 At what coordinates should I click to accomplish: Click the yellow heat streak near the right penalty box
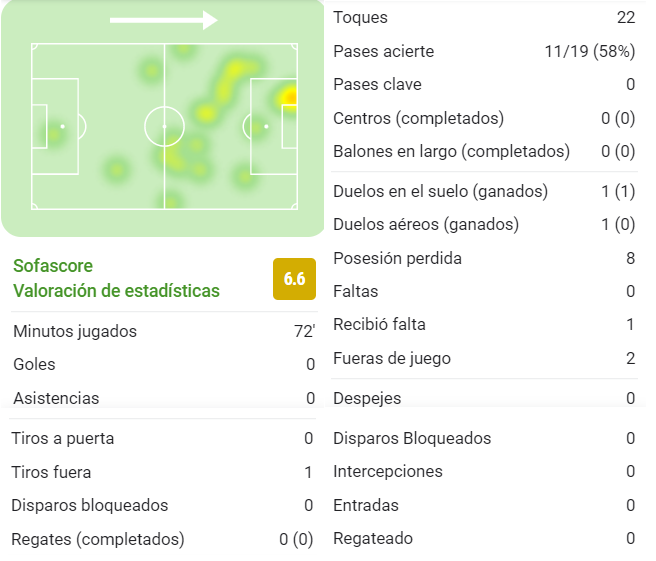(229, 82)
